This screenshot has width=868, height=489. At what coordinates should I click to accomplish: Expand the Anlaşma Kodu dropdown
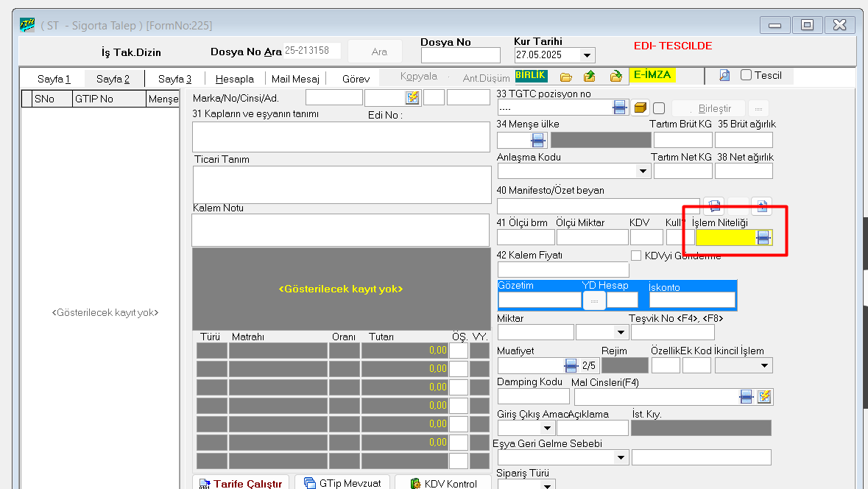[x=643, y=171]
